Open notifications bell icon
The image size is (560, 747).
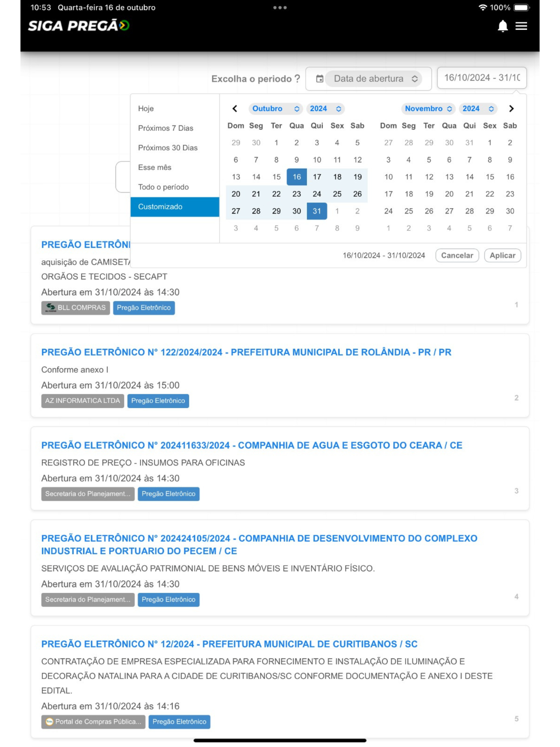503,26
